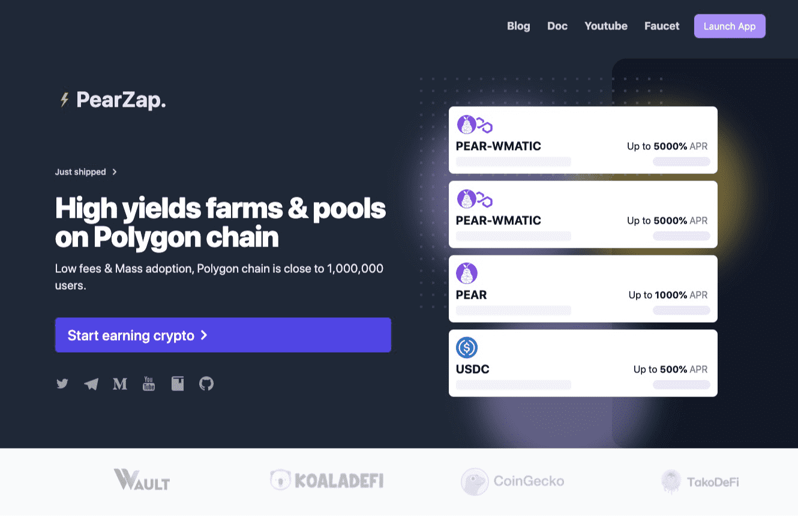
Task: Open the GitHub social icon
Action: coord(206,384)
